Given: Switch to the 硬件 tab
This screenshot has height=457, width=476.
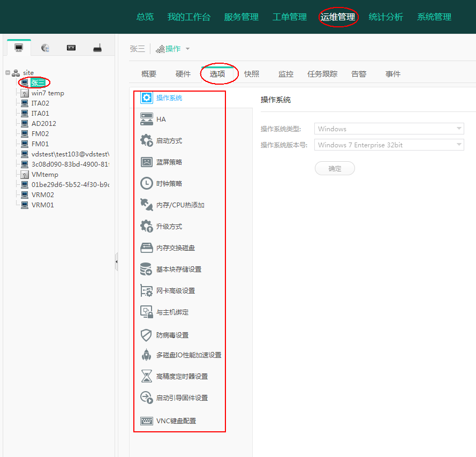Looking at the screenshot, I should point(183,74).
